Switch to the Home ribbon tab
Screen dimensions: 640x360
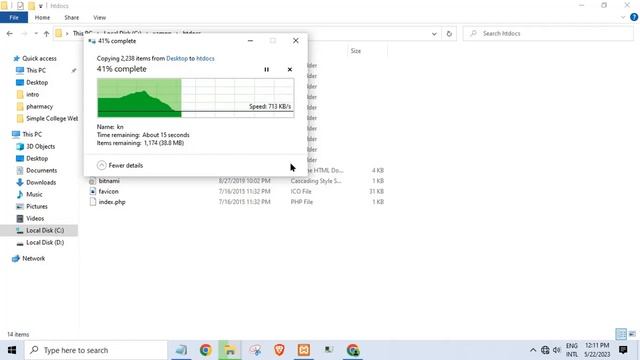42,18
